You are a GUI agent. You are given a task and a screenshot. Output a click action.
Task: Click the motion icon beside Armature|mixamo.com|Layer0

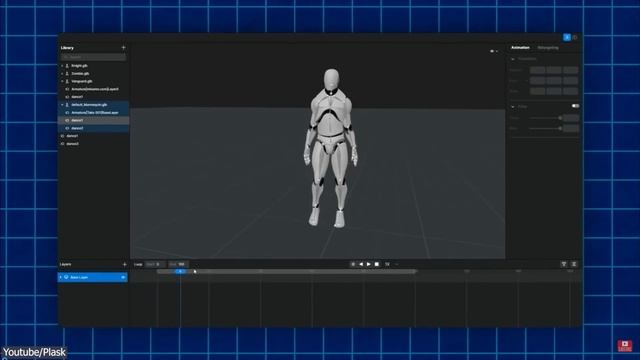[67, 89]
